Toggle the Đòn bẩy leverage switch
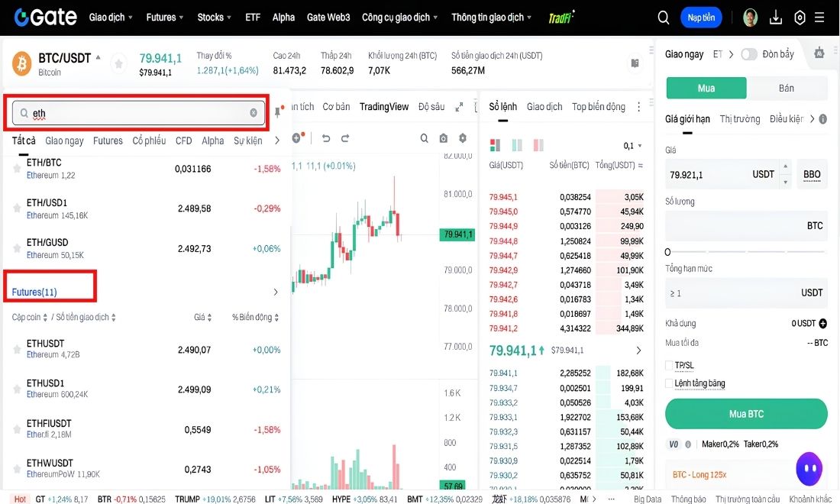The width and height of the screenshot is (840, 504). point(749,54)
